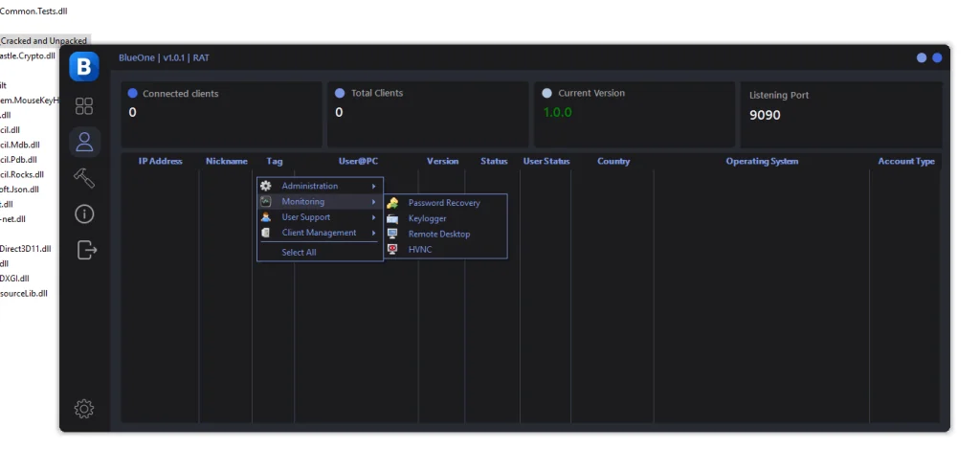Click the Listening Port card showing 9090

(839, 114)
